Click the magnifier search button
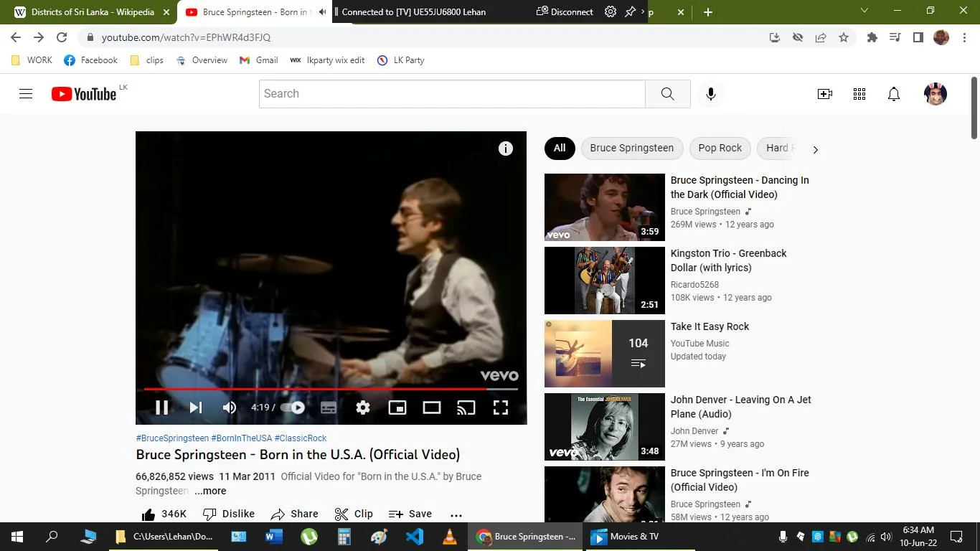The image size is (980, 551). click(x=668, y=94)
